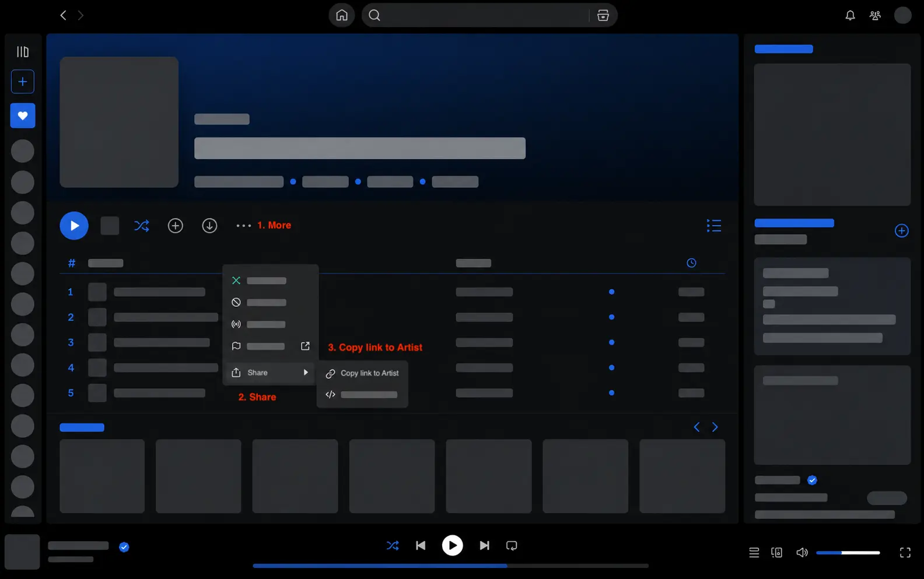924x579 pixels.
Task: Open the track in row 5
Action: point(159,393)
